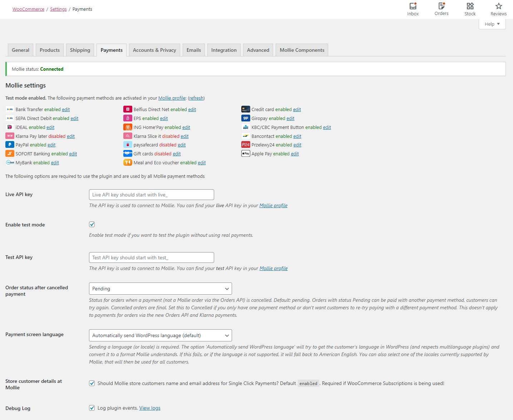
Task: Edit the SOFORT Banking payment method
Action: [73, 154]
